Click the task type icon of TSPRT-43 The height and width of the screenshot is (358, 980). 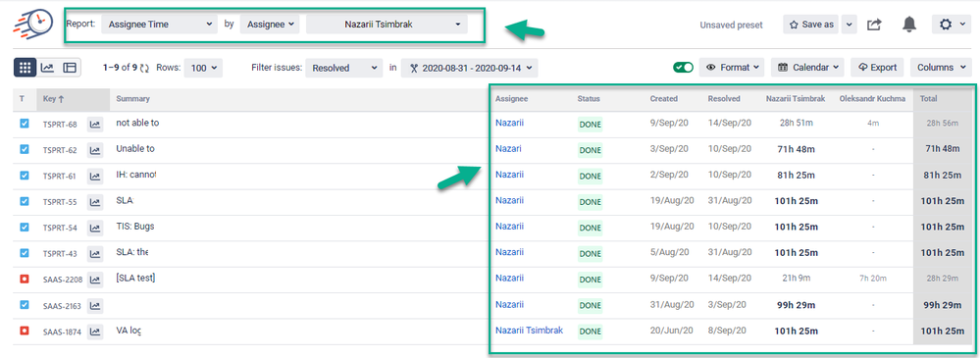coord(25,253)
